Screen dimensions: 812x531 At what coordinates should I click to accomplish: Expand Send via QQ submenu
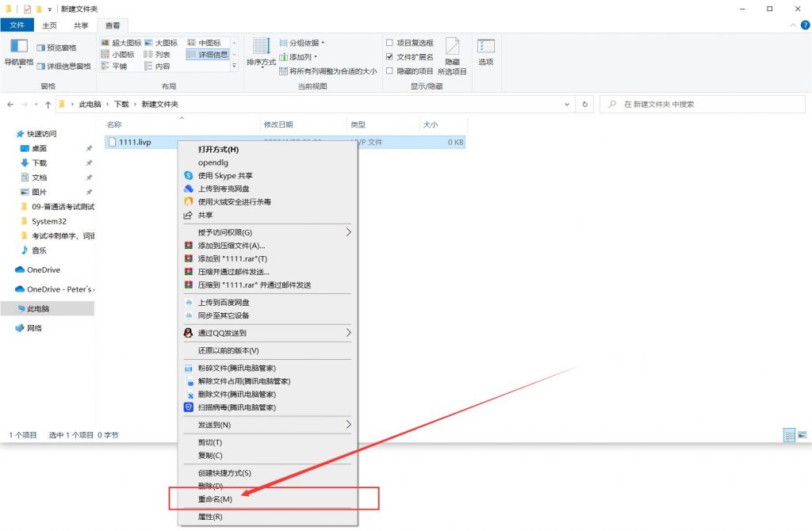pos(267,333)
